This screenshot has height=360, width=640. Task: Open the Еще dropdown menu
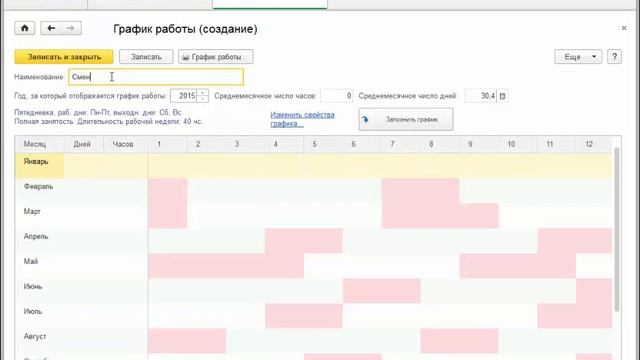[x=578, y=57]
